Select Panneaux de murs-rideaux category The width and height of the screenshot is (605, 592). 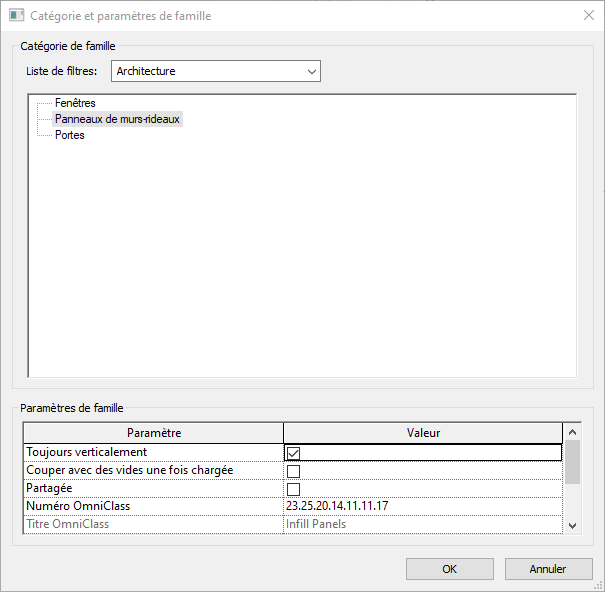pyautogui.click(x=118, y=119)
